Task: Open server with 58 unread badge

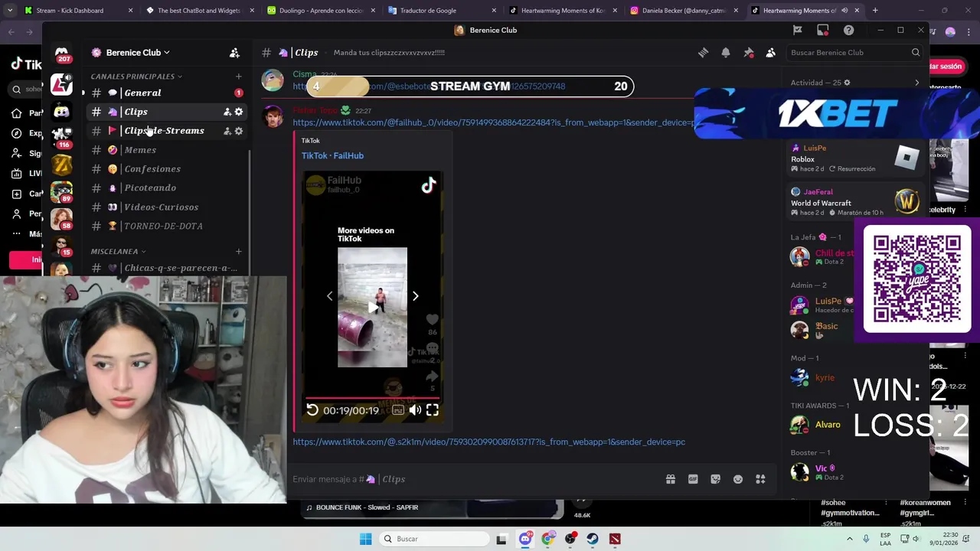Action: [x=61, y=218]
